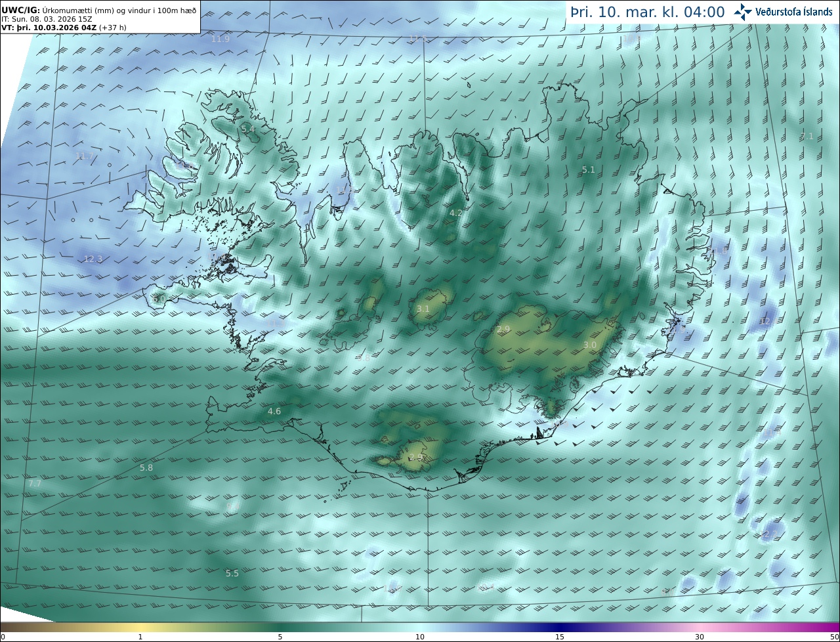Click the 5.5 value over the southern sea
Image resolution: width=840 pixels, height=642 pixels.
tap(232, 574)
